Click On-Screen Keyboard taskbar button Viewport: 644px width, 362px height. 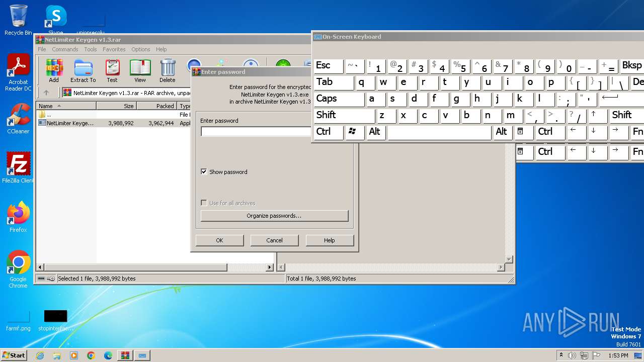click(x=142, y=355)
